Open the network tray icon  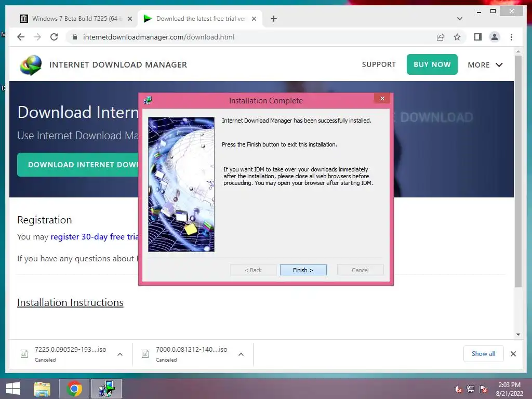(x=470, y=389)
